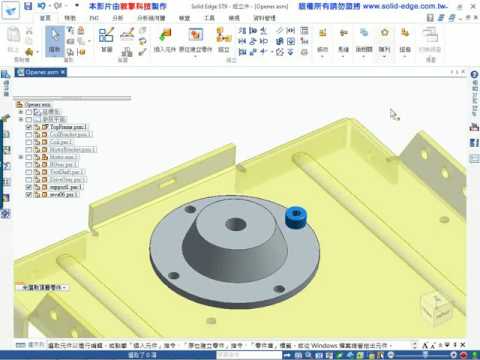The width and height of the screenshot is (480, 360).
Task: Expand the Coordinate Systems tree node
Action: pyautogui.click(x=21, y=112)
